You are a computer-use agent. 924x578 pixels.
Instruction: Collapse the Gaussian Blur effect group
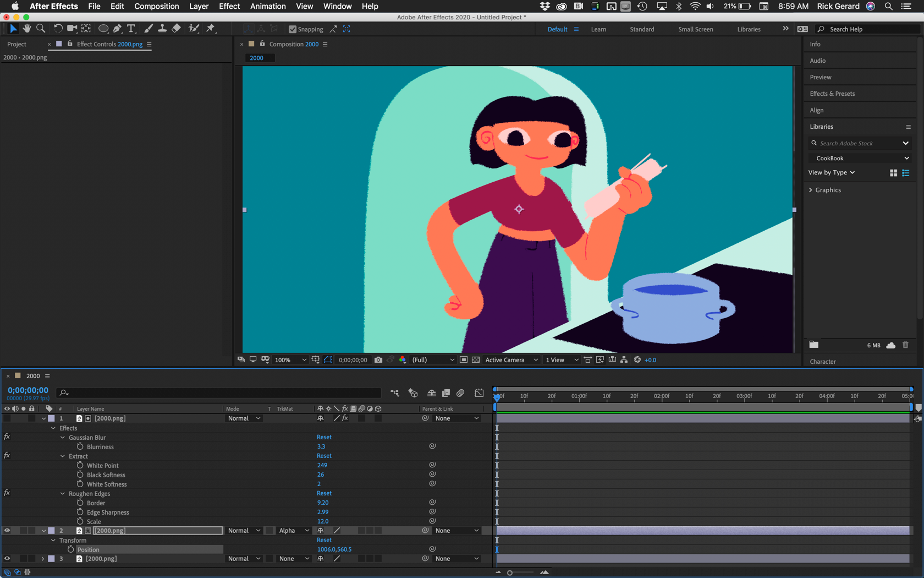62,437
